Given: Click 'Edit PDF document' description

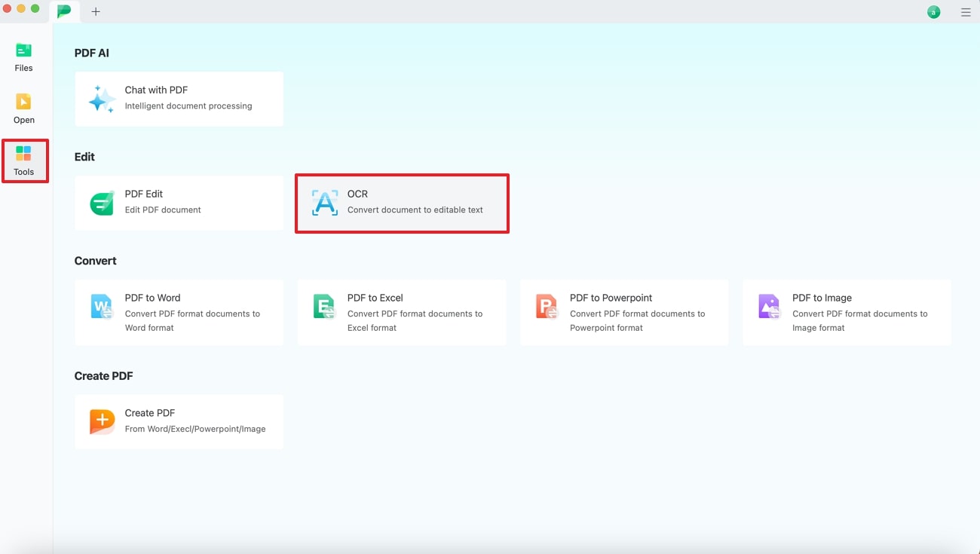Looking at the screenshot, I should (163, 210).
